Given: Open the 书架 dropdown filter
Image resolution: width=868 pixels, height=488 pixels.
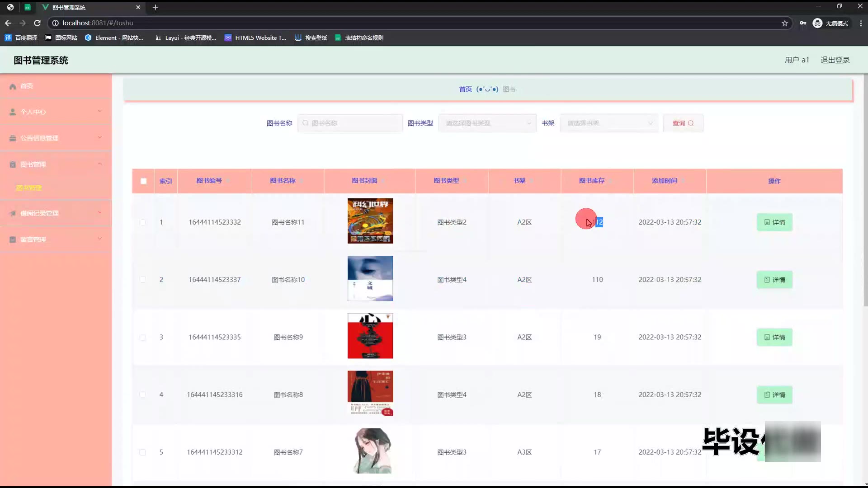Looking at the screenshot, I should pos(609,123).
